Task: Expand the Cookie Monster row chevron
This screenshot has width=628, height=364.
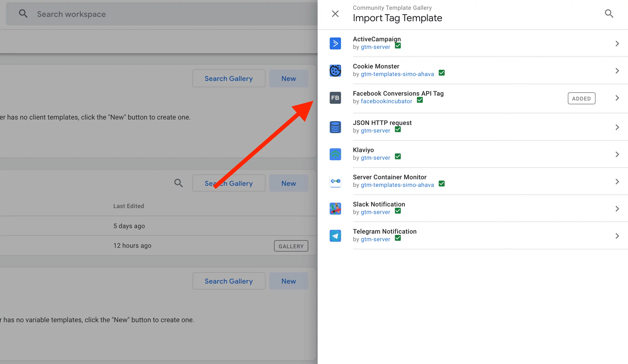Action: click(x=617, y=71)
